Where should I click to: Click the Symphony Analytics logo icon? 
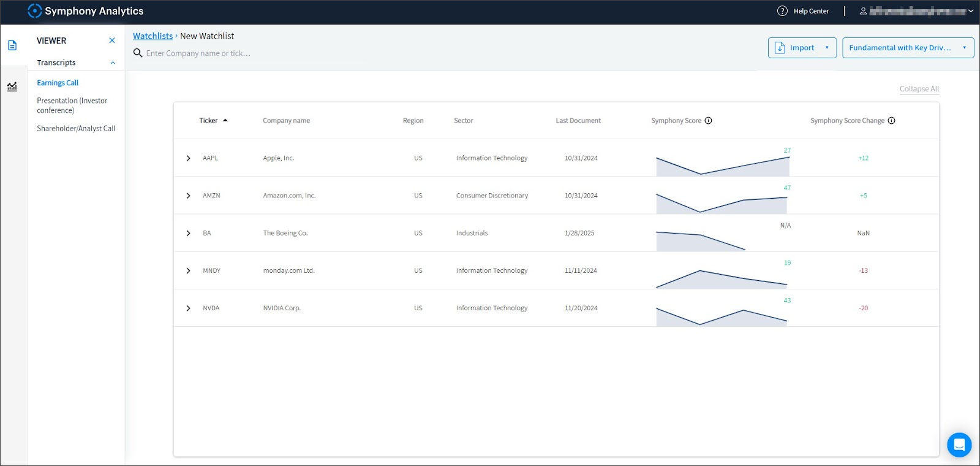tap(35, 11)
